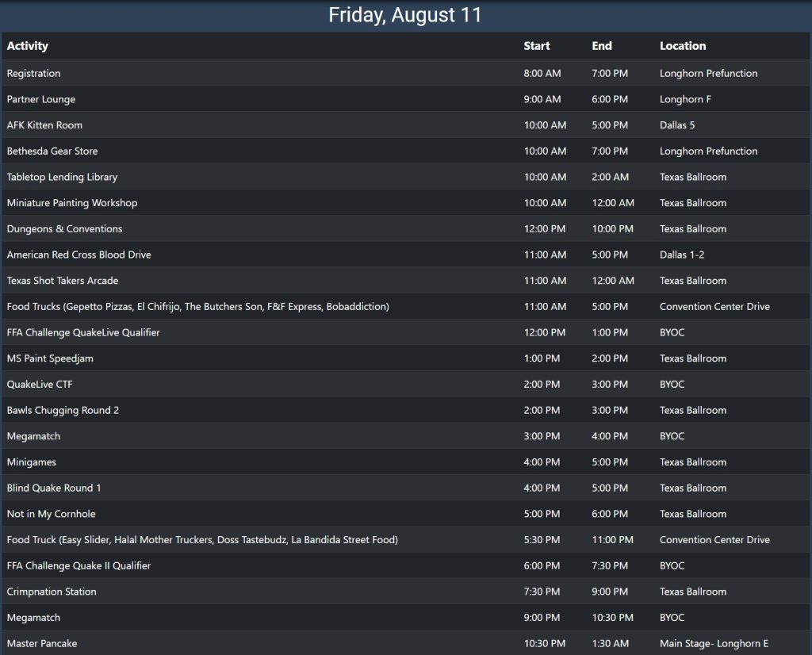This screenshot has width=812, height=655.
Task: Click MS Paint Speedjam activity
Action: (x=50, y=358)
